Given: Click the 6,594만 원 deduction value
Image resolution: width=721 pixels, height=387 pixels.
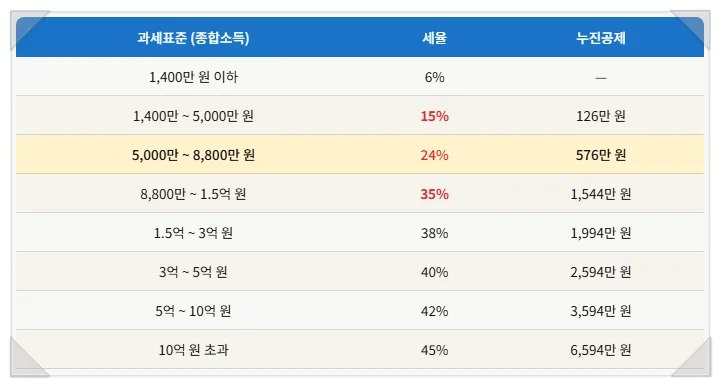Looking at the screenshot, I should (601, 350).
